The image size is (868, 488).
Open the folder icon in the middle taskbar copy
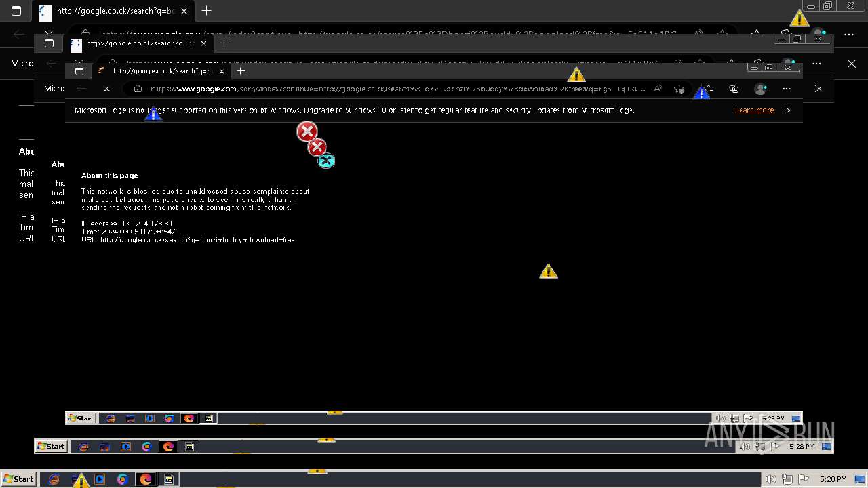(x=104, y=447)
